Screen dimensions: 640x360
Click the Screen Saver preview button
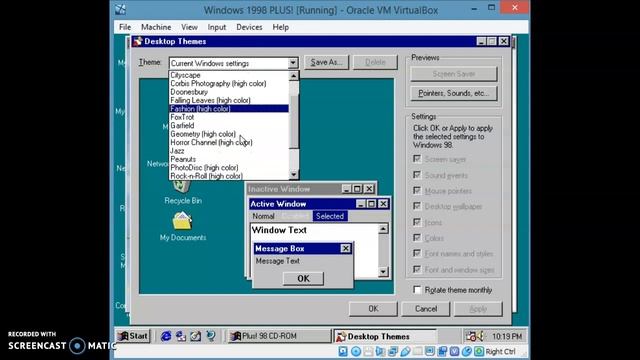coord(454,74)
